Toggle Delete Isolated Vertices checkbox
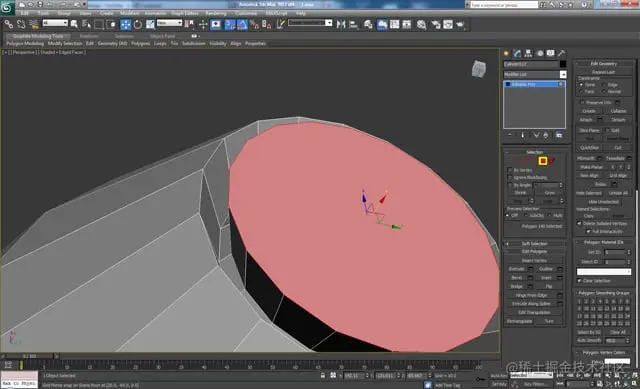 pos(579,223)
